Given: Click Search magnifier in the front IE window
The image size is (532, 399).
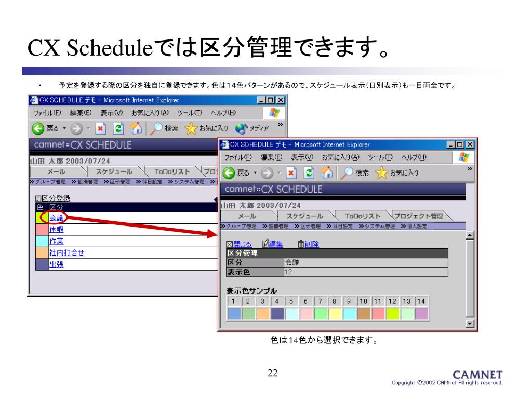Looking at the screenshot, I should coord(347,172).
